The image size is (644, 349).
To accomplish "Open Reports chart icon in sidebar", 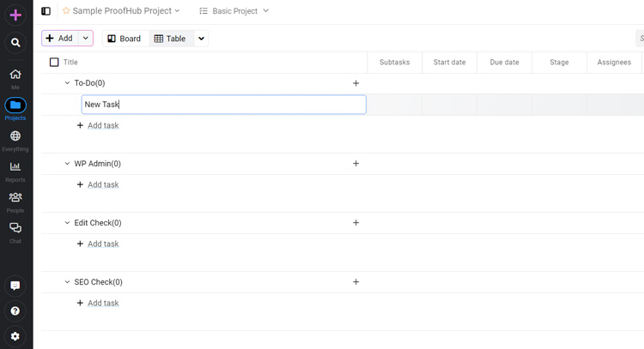I will pos(15,167).
